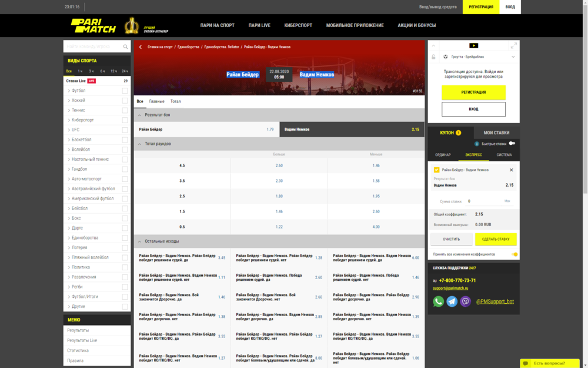Go back using the breadcrumb arrow
Screen dimensions: 588x368
(x=141, y=47)
